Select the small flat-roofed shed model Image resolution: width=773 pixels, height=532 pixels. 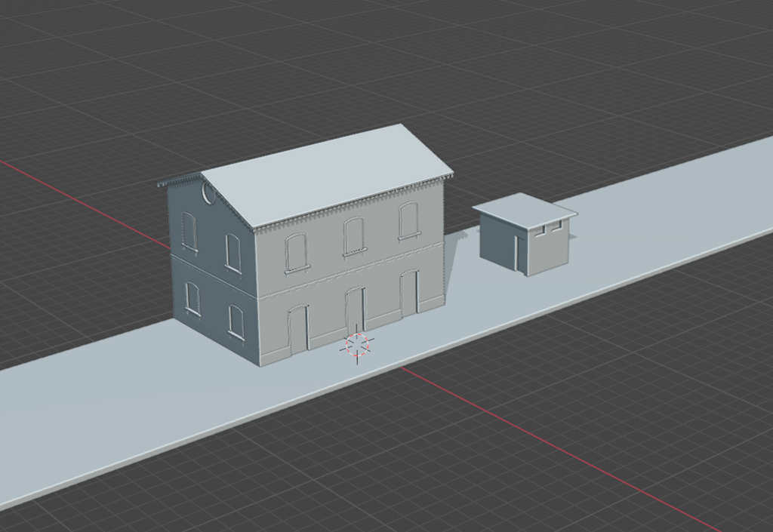tap(524, 235)
